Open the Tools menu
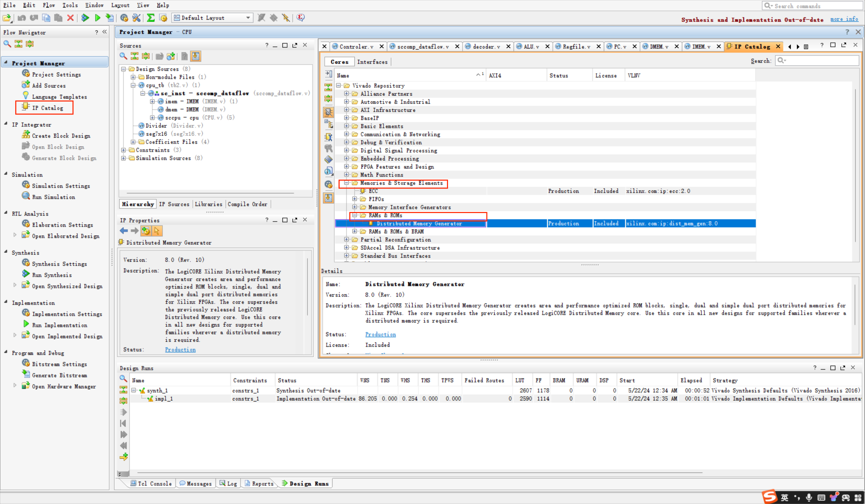The height and width of the screenshot is (504, 865). click(70, 5)
